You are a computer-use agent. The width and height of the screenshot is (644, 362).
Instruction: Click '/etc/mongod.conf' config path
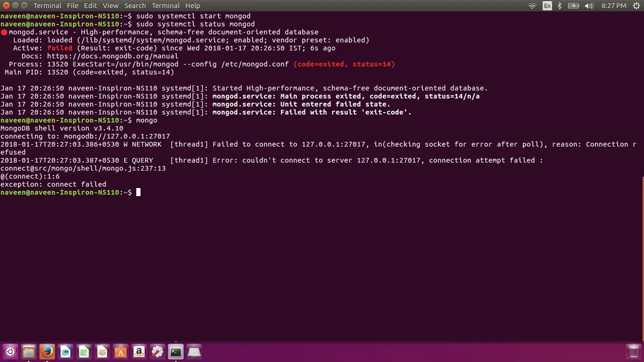[255, 64]
